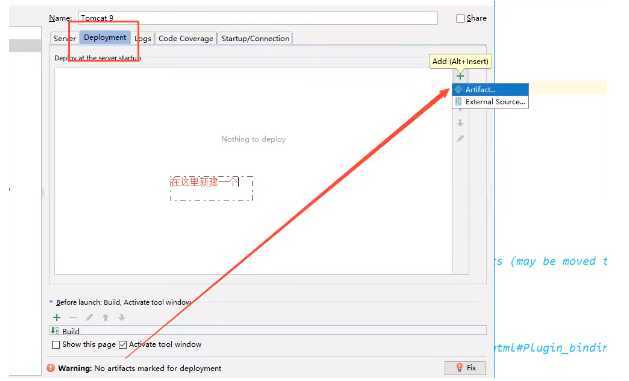The width and height of the screenshot is (629, 381).
Task: Move before launch task down
Action: pyautogui.click(x=122, y=318)
